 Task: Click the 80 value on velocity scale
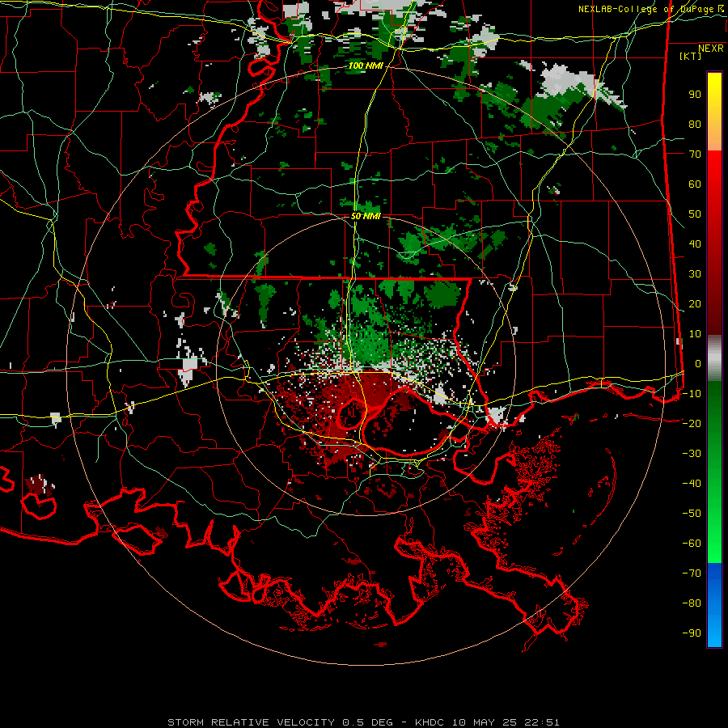point(695,125)
